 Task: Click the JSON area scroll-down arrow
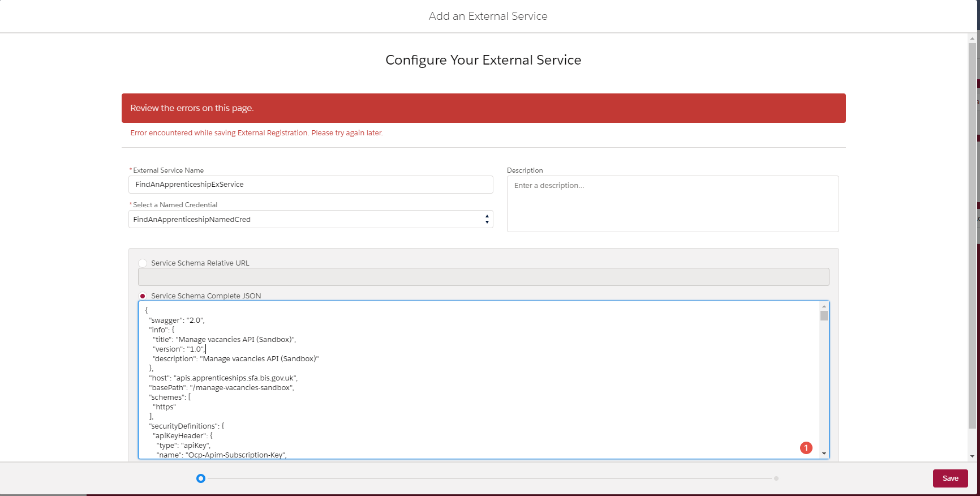coord(824,454)
